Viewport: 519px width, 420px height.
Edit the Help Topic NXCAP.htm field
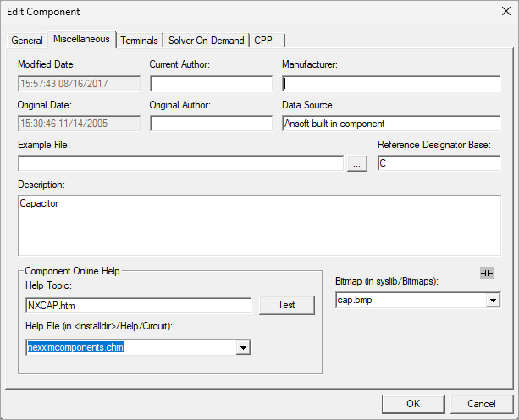point(138,305)
